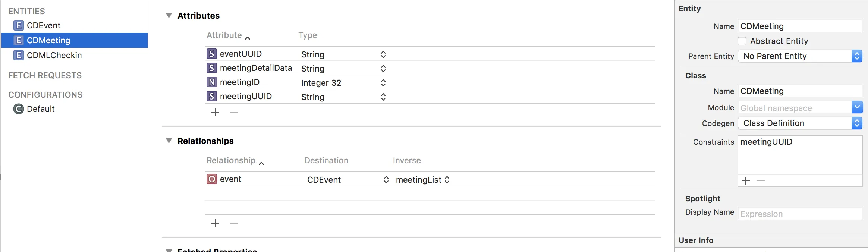This screenshot has width=868, height=252.
Task: Click the Default configuration icon
Action: click(x=18, y=109)
